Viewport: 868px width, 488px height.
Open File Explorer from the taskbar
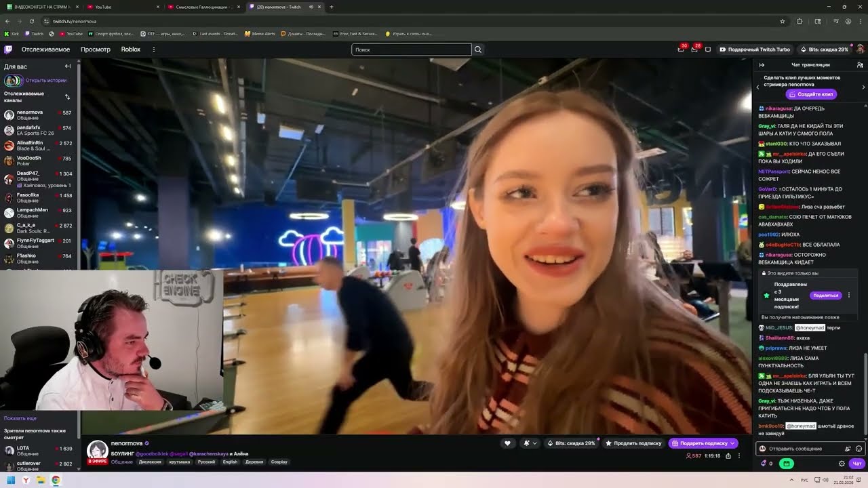click(x=41, y=480)
